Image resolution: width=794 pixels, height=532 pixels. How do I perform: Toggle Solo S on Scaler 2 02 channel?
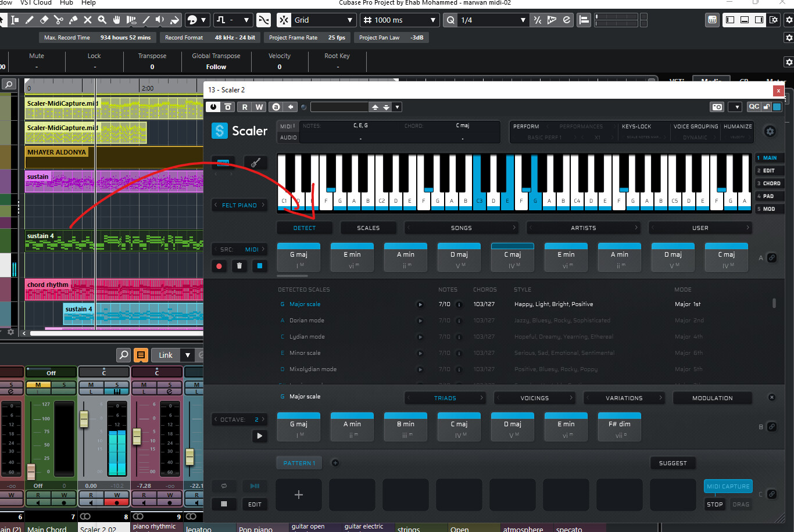pyautogui.click(x=117, y=384)
